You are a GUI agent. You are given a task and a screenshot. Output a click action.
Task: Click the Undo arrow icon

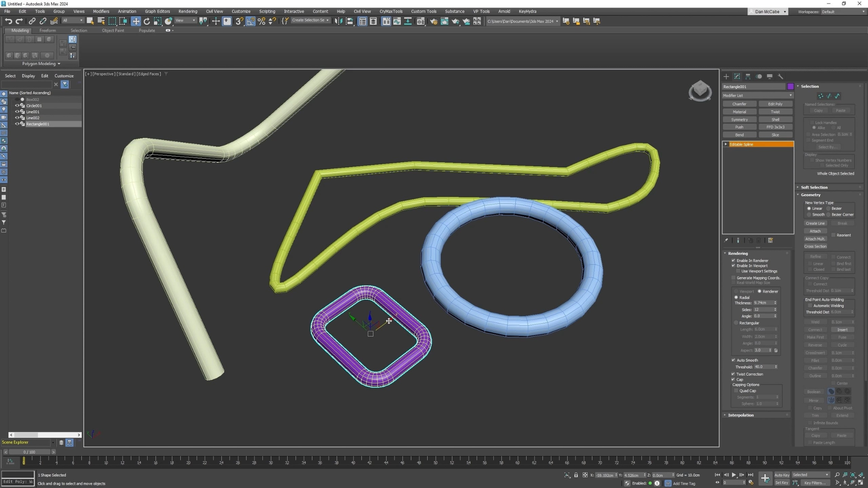click(8, 21)
